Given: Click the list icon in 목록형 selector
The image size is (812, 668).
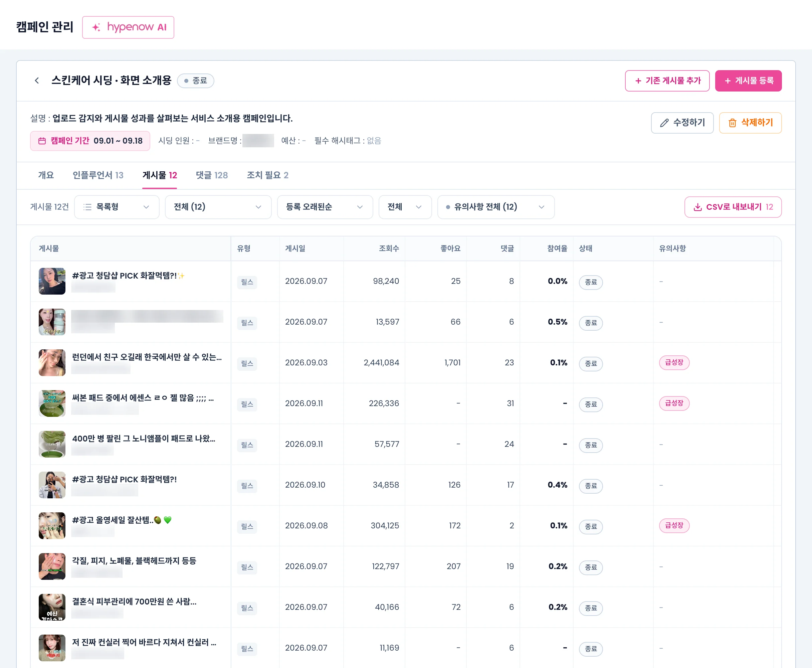Looking at the screenshot, I should (x=88, y=207).
